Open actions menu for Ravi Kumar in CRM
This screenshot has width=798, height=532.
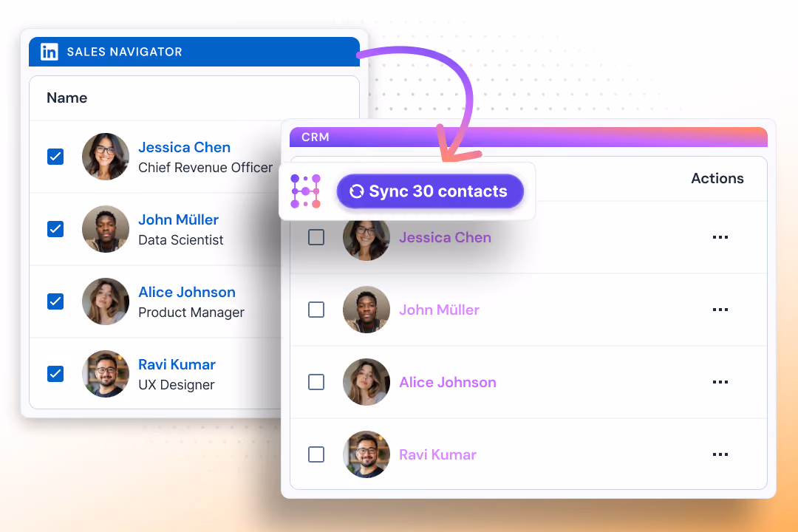tap(720, 454)
